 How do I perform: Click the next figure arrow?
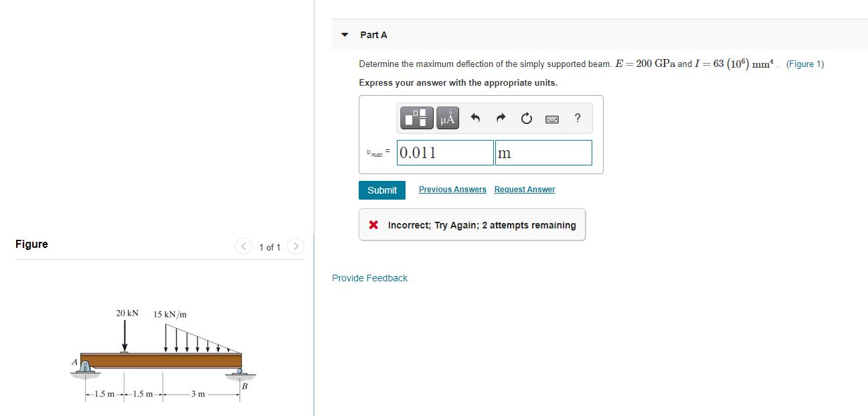[296, 246]
